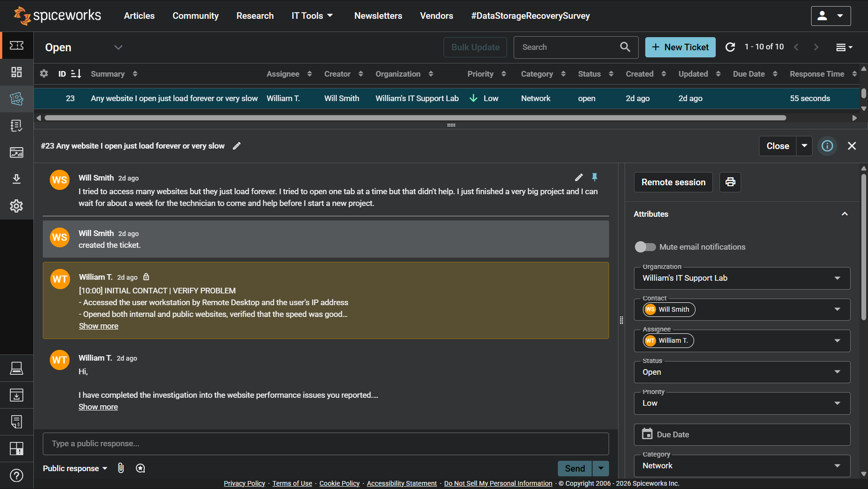Click the pin icon on first comment
The image size is (868, 489).
click(x=594, y=177)
